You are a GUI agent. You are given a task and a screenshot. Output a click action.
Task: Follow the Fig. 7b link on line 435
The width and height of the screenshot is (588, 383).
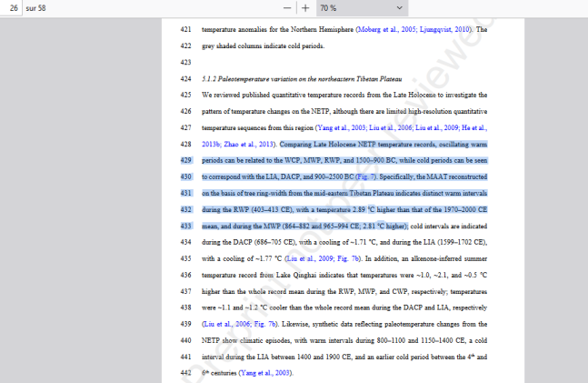point(348,258)
